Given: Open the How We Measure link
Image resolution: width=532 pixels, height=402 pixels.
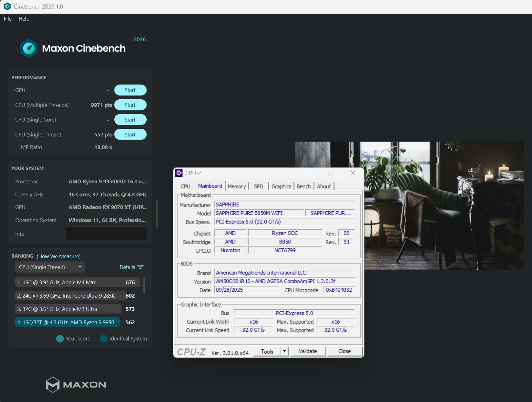Looking at the screenshot, I should click(x=59, y=256).
